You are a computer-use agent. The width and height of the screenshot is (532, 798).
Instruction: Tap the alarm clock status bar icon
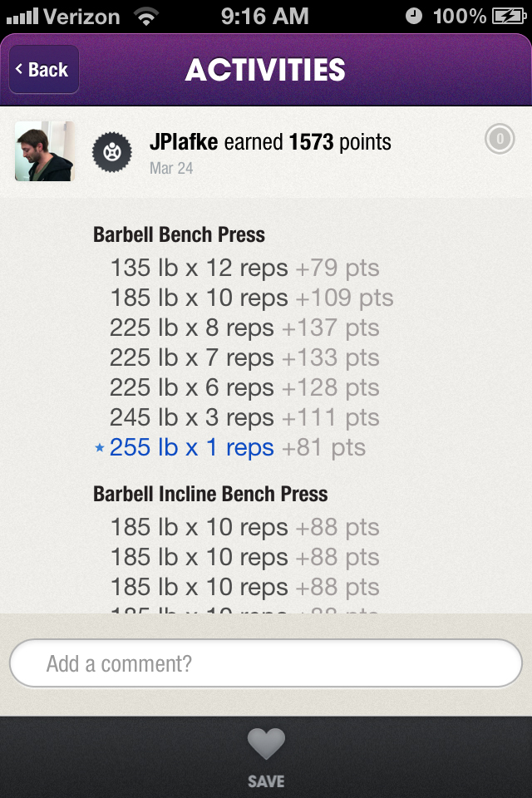click(413, 16)
